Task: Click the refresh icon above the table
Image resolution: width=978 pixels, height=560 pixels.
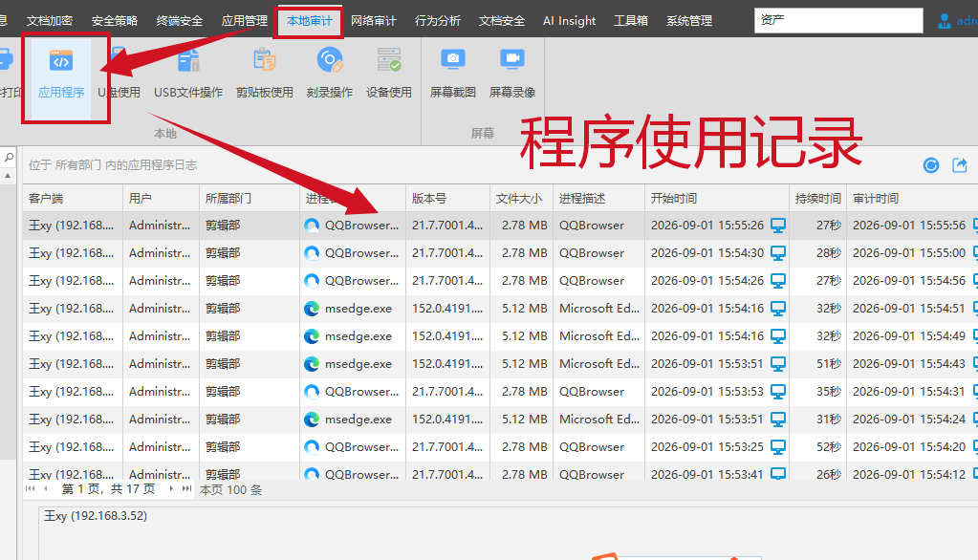Action: coord(930,165)
